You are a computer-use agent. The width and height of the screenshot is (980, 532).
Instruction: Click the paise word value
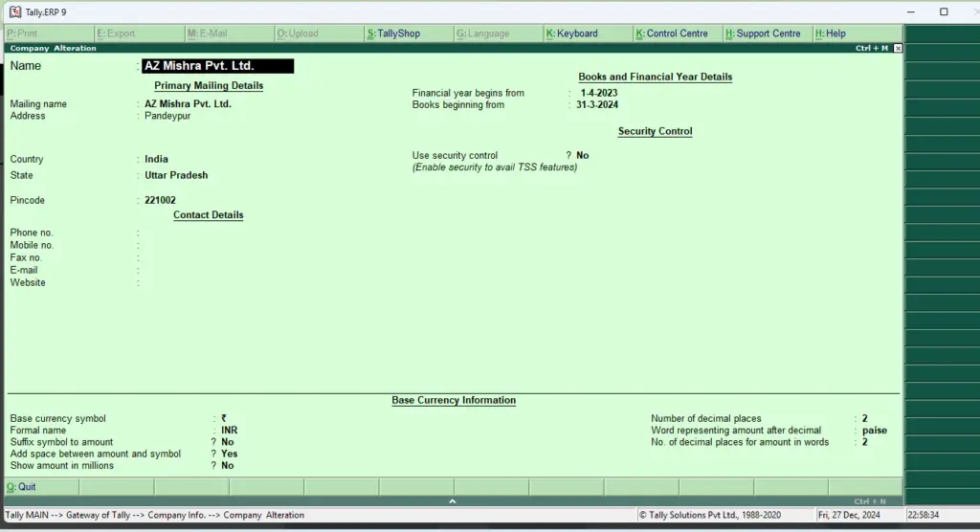(x=875, y=431)
